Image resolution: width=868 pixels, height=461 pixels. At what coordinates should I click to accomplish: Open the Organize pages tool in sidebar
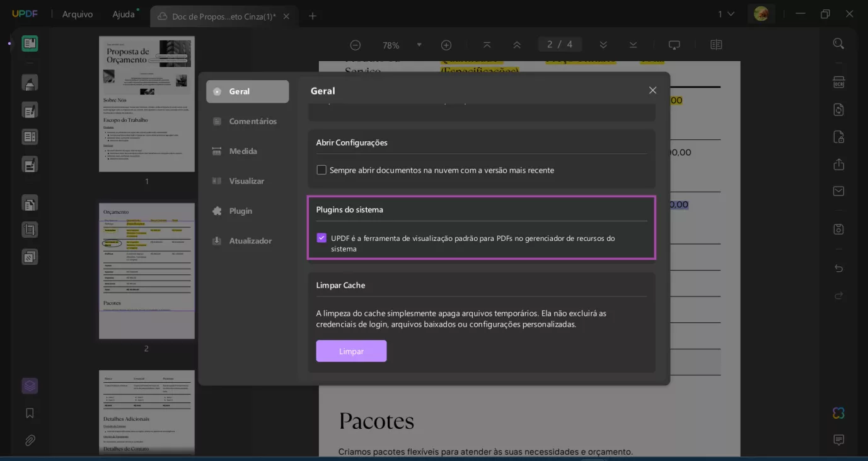coord(30,203)
